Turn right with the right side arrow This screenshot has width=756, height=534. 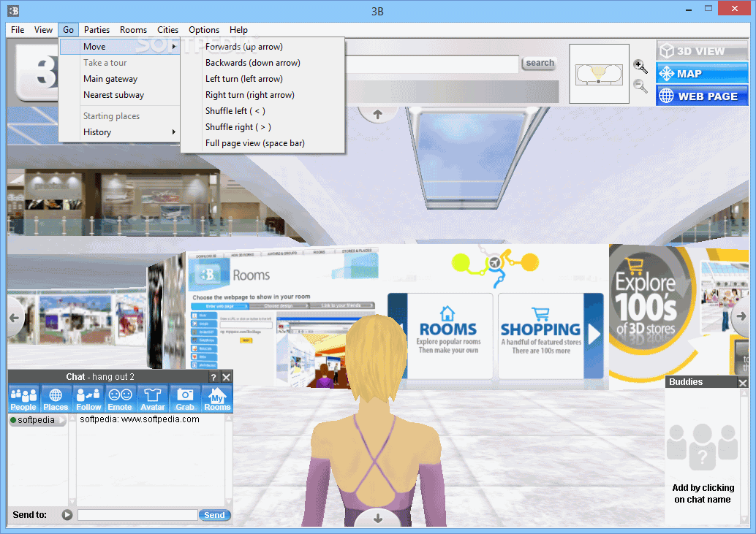tap(740, 316)
